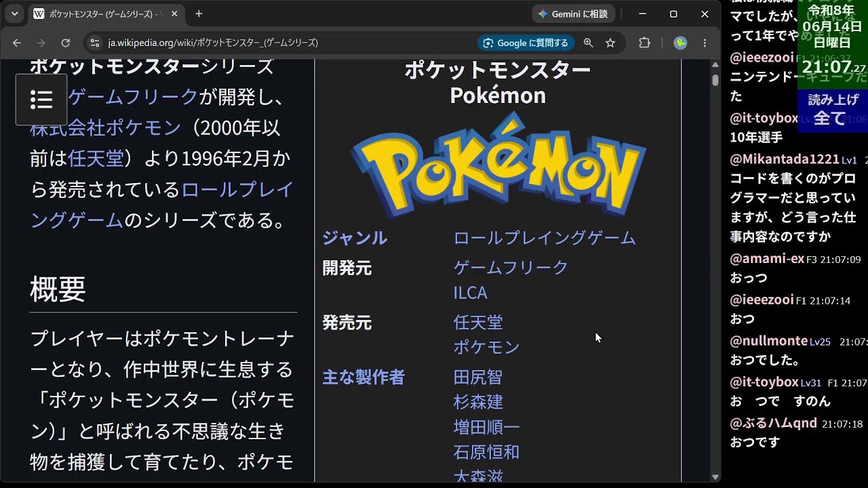This screenshot has width=868, height=488.
Task: Open infobox ポケモン publisher link
Action: 486,347
